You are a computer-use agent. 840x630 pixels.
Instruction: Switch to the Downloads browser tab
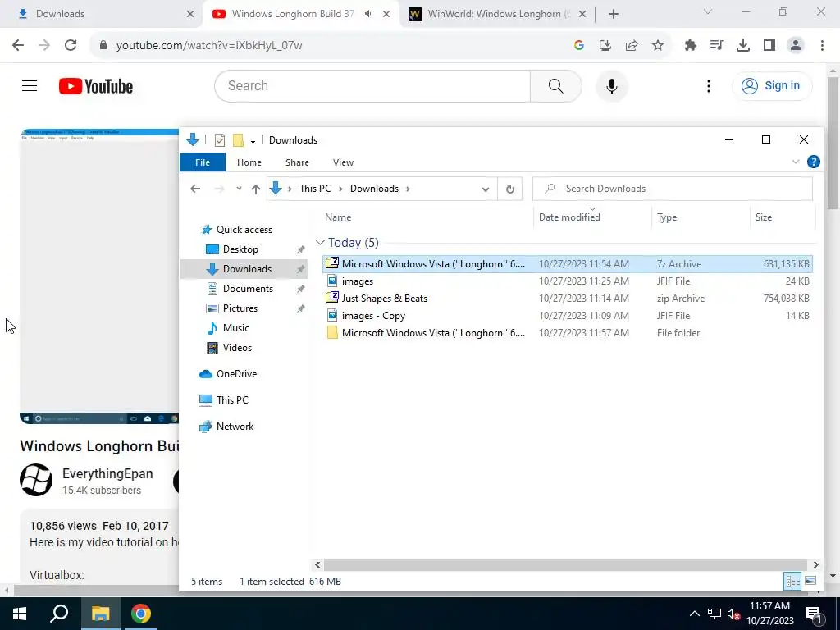tap(102, 14)
